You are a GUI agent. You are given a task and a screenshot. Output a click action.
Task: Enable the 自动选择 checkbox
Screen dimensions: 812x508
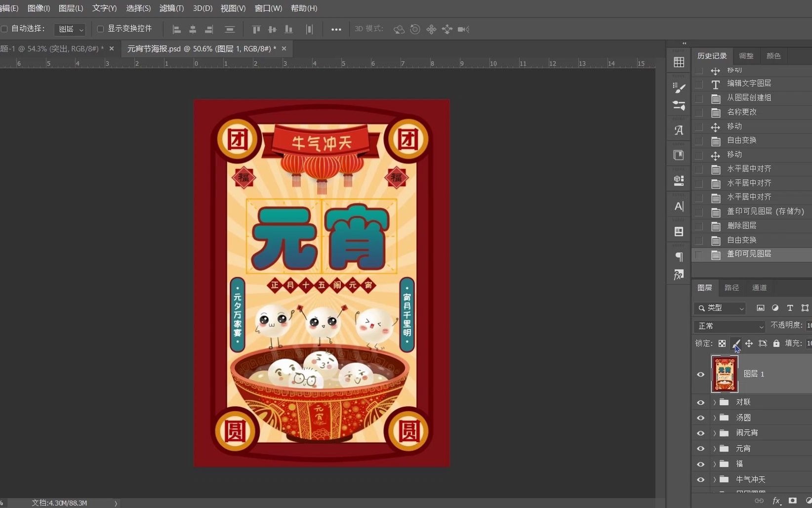[4, 29]
